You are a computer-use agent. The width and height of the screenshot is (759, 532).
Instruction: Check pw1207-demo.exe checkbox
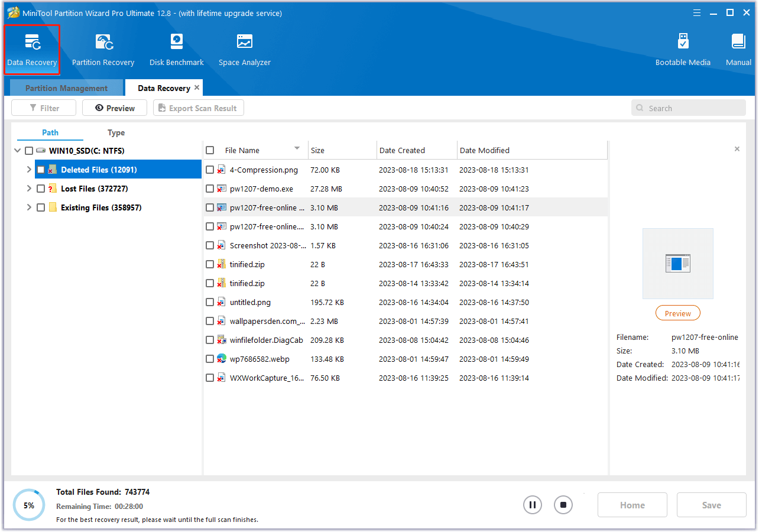(x=210, y=189)
